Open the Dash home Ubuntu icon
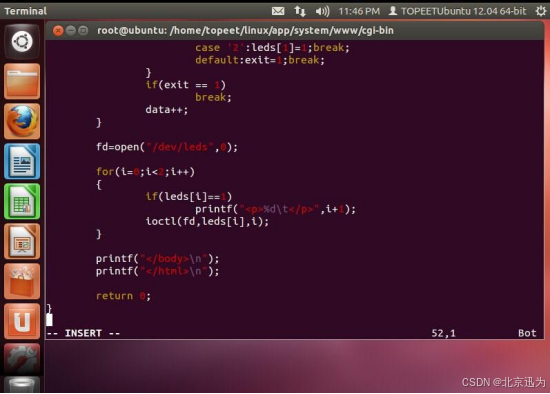Viewport: 550px width, 394px height. point(22,41)
